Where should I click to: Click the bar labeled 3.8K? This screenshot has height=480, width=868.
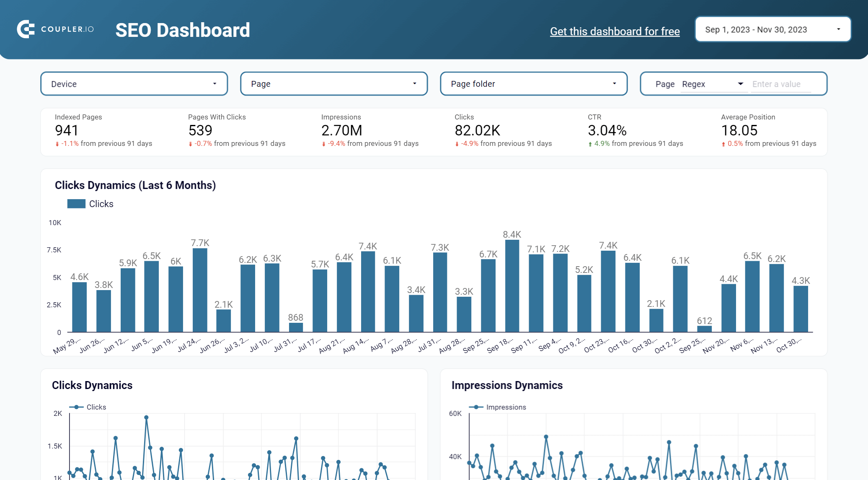pos(103,311)
